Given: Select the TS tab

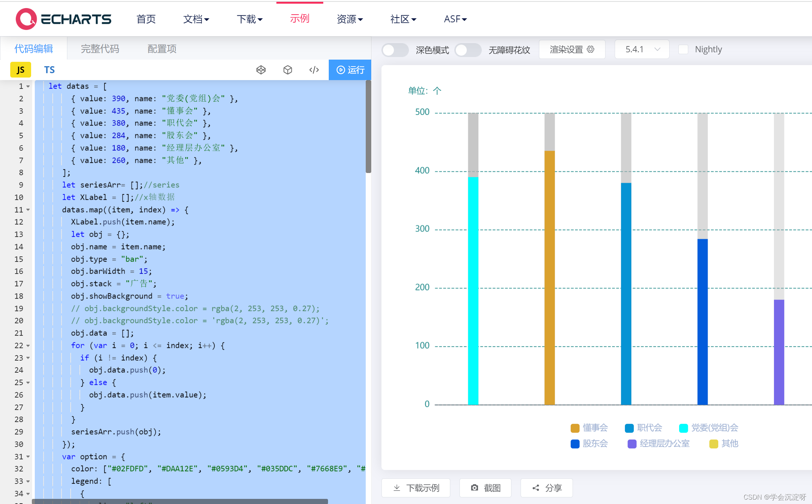Looking at the screenshot, I should 49,69.
